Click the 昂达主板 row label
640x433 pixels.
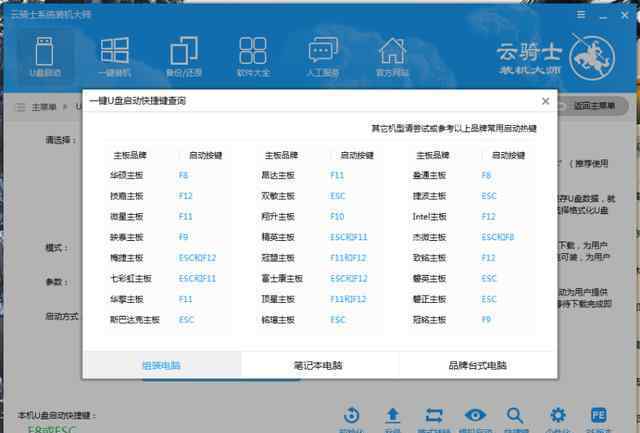tap(278, 175)
